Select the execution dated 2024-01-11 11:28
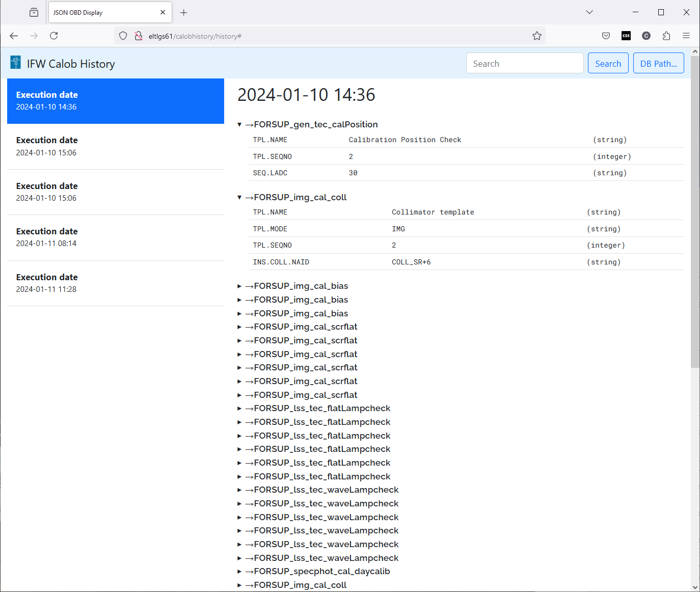Screen dimensions: 700x592 tap(116, 283)
